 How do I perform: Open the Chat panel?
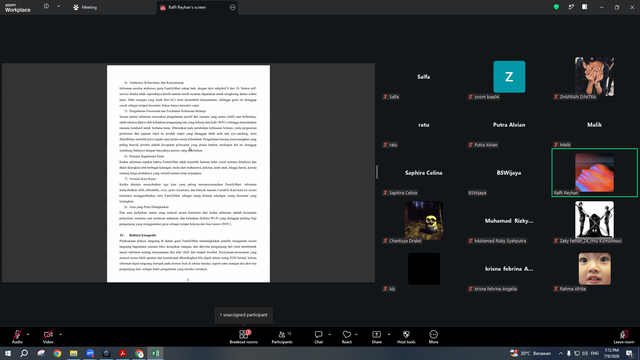[318, 337]
